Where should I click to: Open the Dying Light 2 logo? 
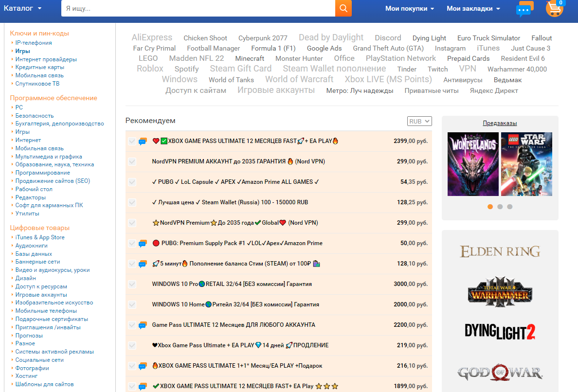[500, 332]
